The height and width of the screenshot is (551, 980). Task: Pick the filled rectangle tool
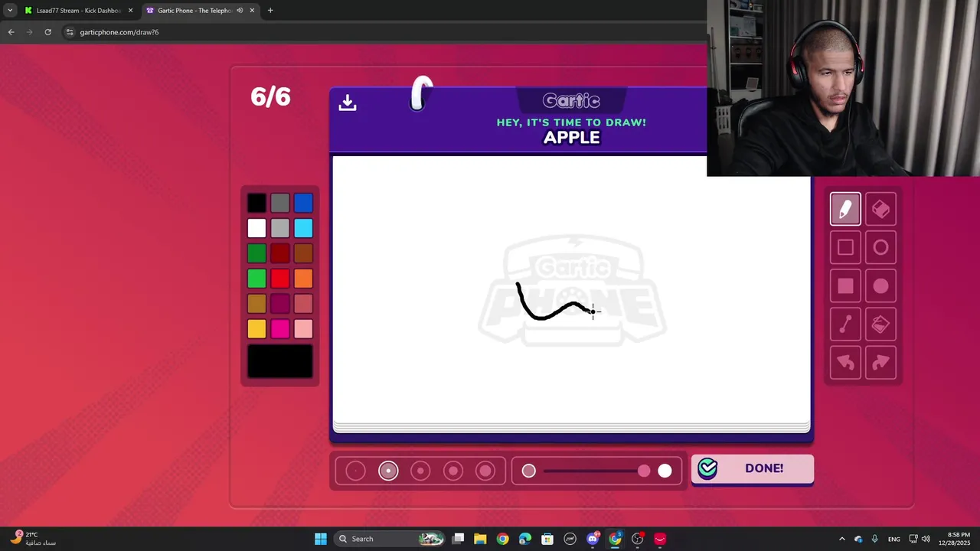click(x=845, y=286)
